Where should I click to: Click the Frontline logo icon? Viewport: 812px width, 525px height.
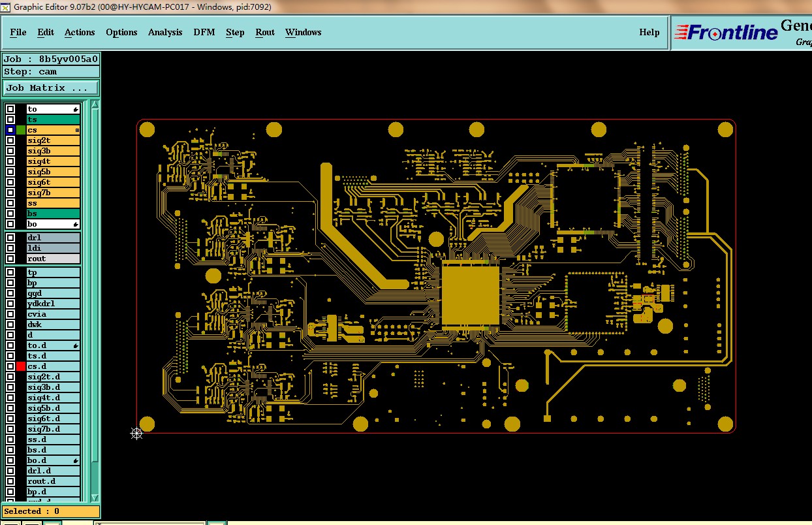click(726, 32)
